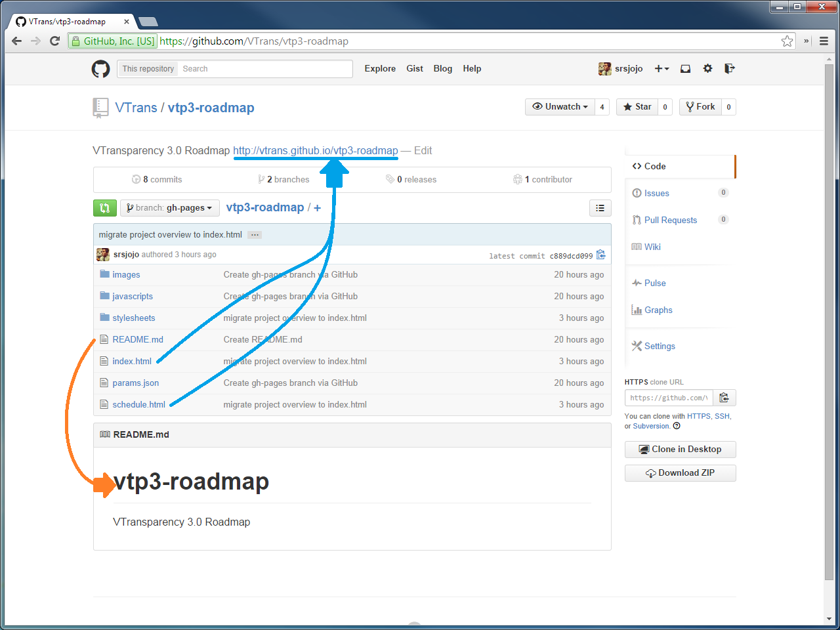Reload the page with the refresh icon
Viewport: 840px width, 630px height.
click(x=55, y=41)
